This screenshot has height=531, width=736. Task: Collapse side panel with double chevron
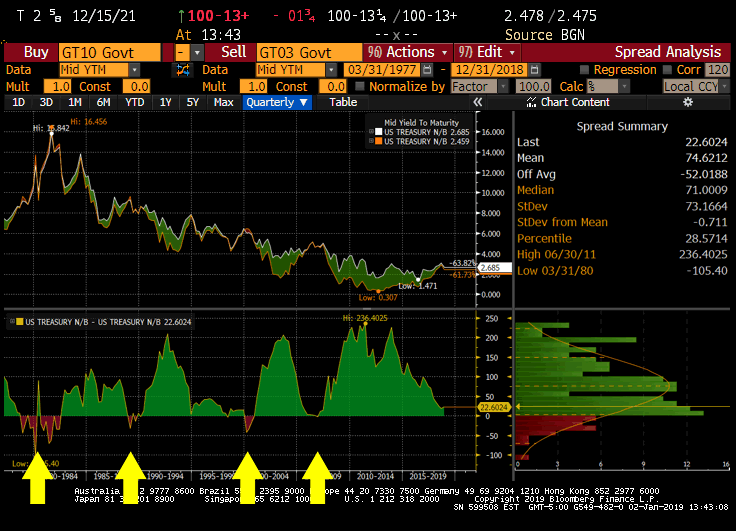[x=478, y=102]
